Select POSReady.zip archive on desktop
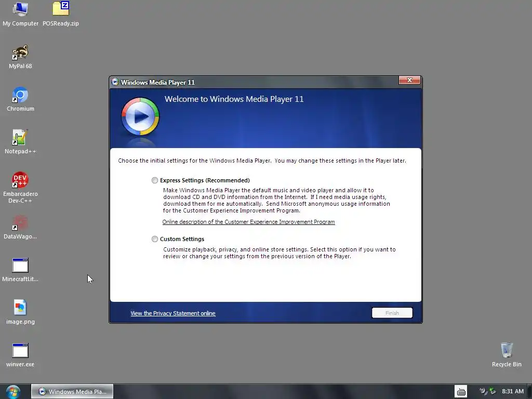The height and width of the screenshot is (399, 532). coord(61,14)
